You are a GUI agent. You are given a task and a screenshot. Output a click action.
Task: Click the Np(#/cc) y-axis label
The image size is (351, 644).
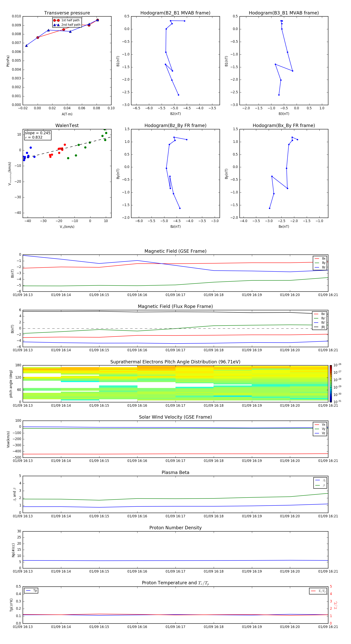13,550
